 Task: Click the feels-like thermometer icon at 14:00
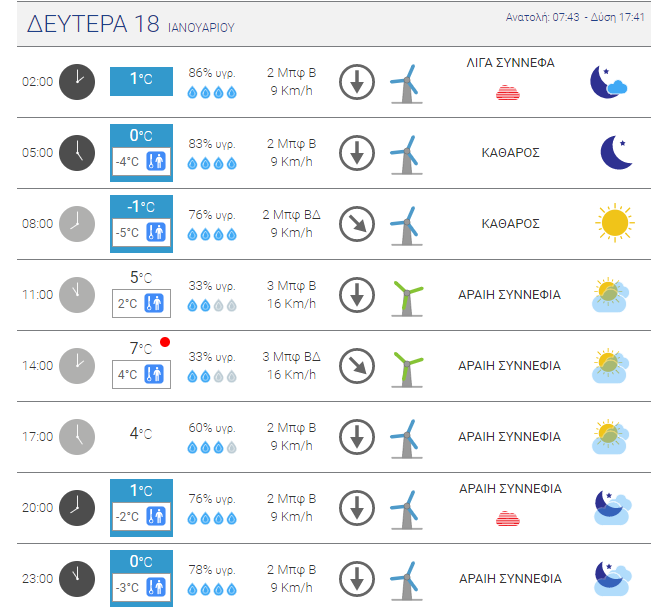(154, 374)
